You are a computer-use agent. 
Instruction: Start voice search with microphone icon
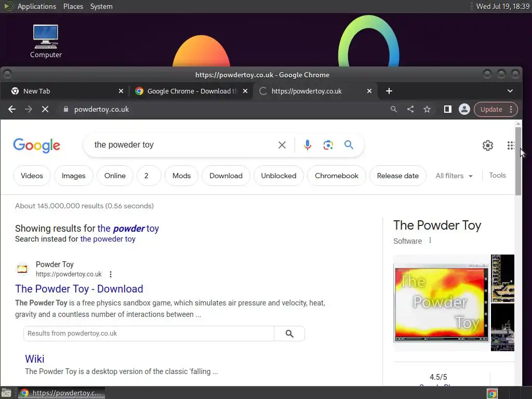click(x=308, y=145)
